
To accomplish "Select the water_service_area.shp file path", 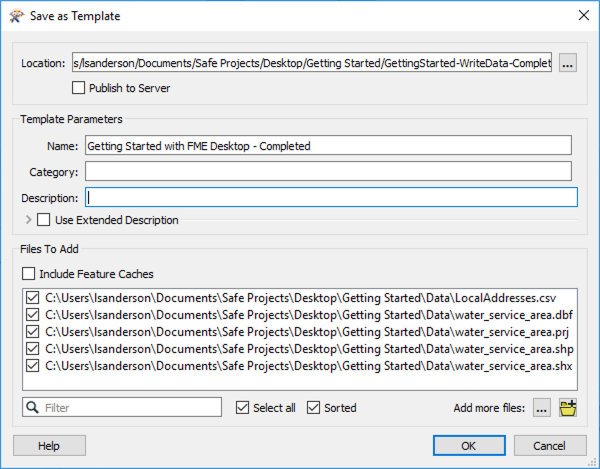I will (x=309, y=349).
